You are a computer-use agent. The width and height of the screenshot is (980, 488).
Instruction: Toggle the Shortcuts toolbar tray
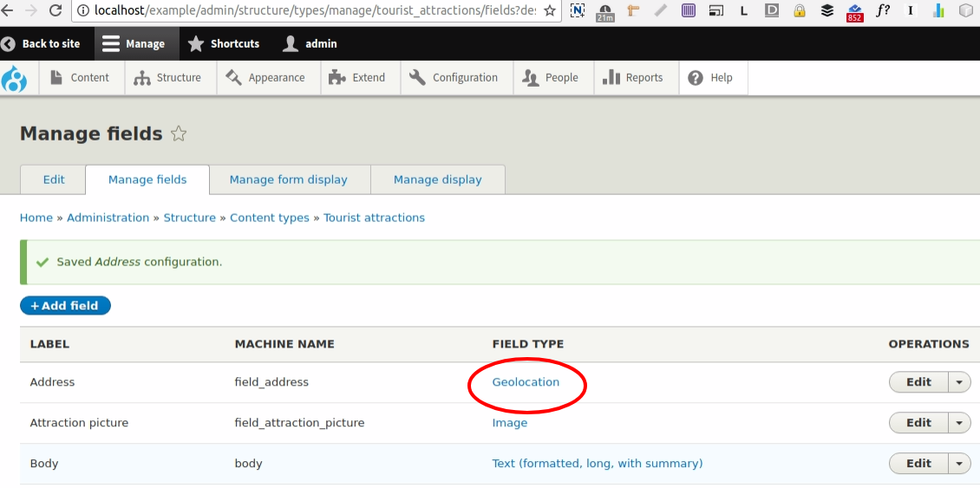pos(224,43)
